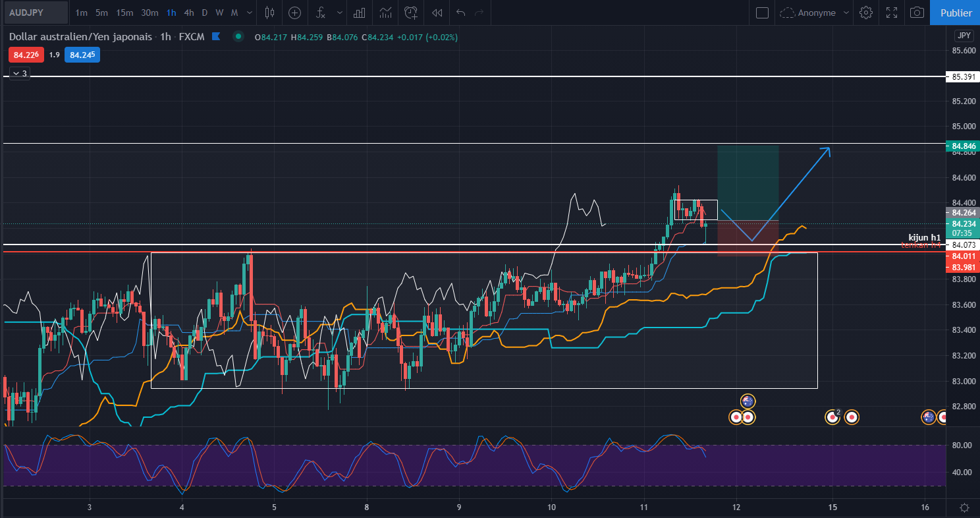Click the kijun h1 line label
Viewport: 980px width, 518px height.
coord(924,237)
